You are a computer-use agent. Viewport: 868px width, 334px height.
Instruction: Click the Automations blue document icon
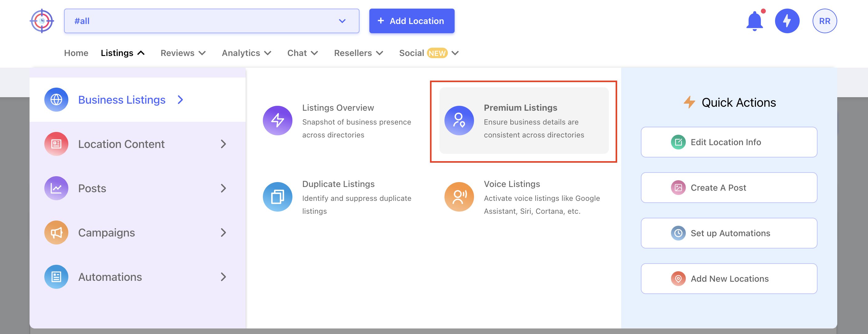coord(56,277)
